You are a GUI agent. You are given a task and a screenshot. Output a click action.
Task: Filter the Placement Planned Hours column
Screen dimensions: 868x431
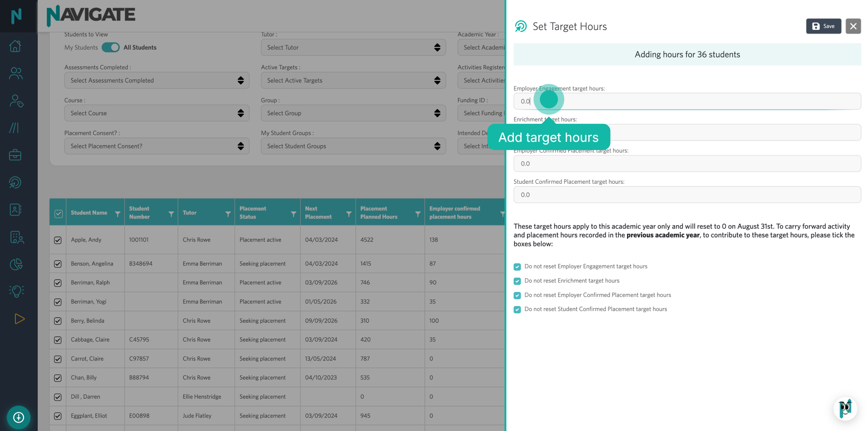point(418,214)
